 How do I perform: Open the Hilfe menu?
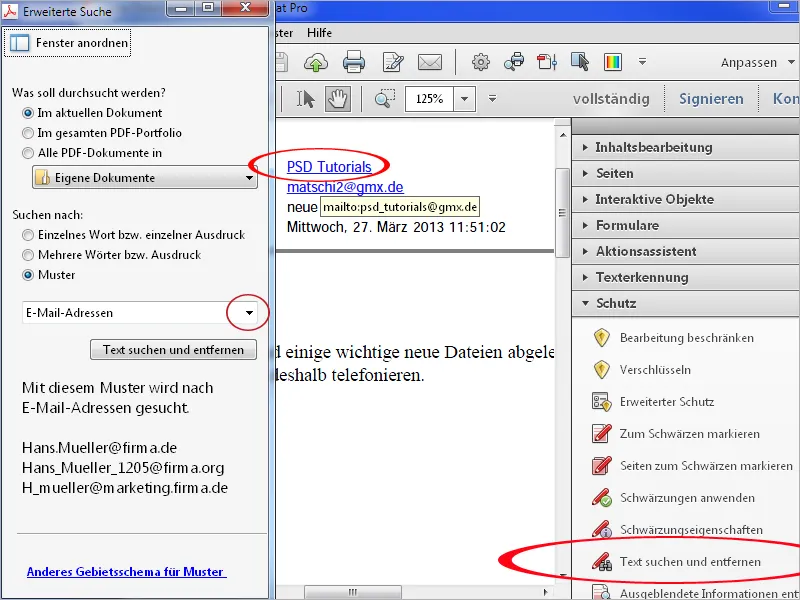pos(319,33)
